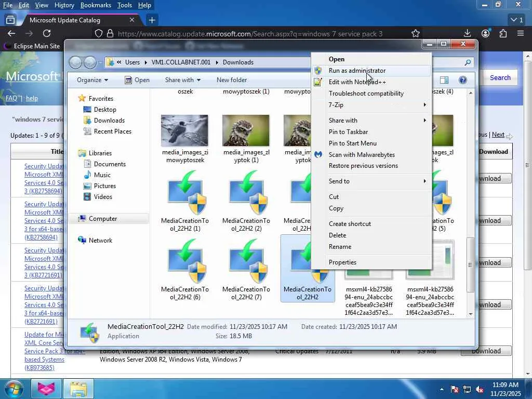532x399 pixels.
Task: Click the Explorer search magnifier icon
Action: 468,62
